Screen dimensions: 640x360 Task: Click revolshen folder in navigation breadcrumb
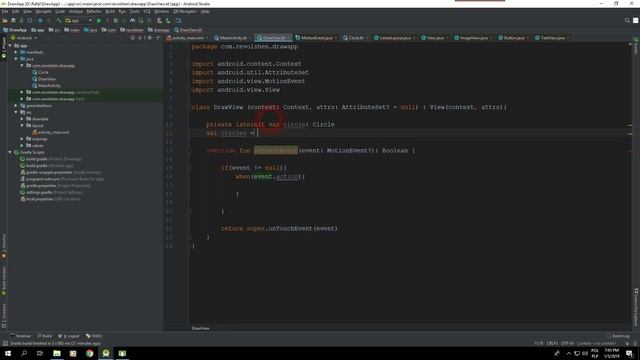click(132, 30)
